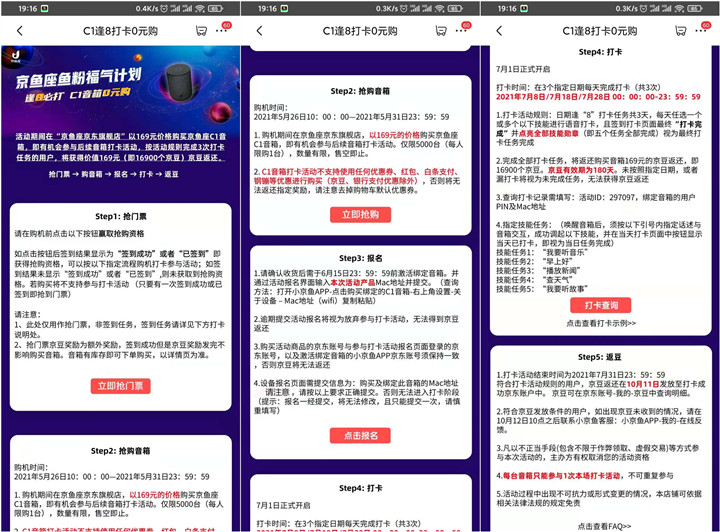The width and height of the screenshot is (720, 532).
Task: Tap the banner title 京鱼座鱼粉福气计划
Action: pyautogui.click(x=79, y=78)
